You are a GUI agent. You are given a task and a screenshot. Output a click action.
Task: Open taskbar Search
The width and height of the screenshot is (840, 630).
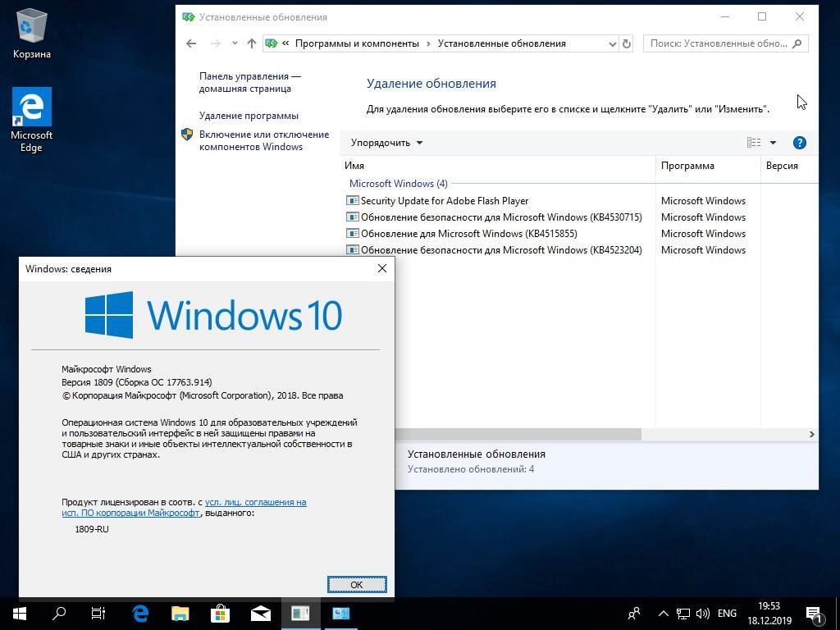click(59, 614)
